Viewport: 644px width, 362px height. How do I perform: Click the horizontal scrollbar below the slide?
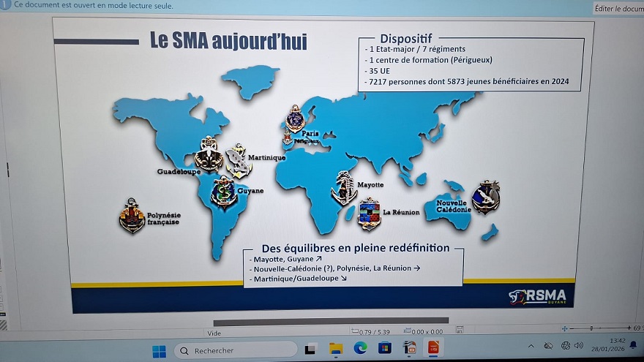(331, 321)
